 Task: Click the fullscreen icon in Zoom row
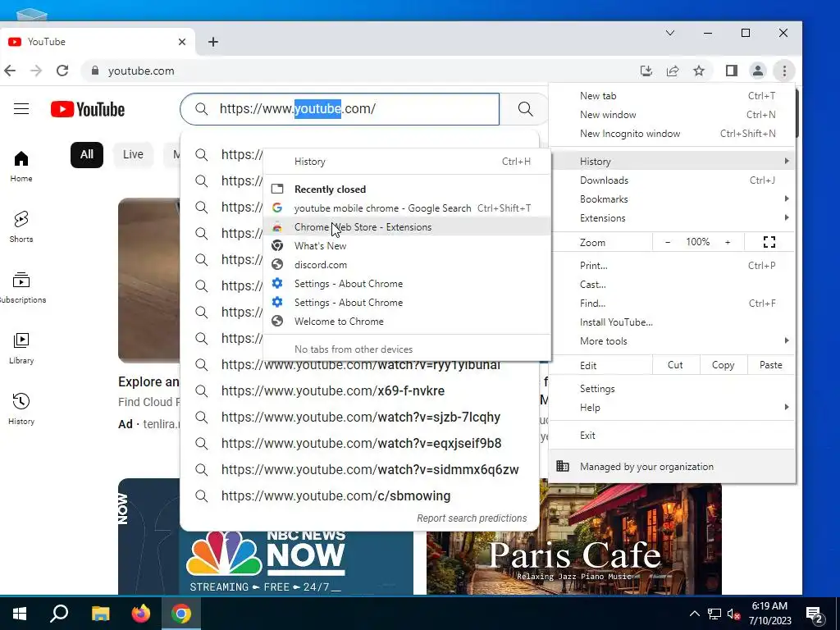769,242
